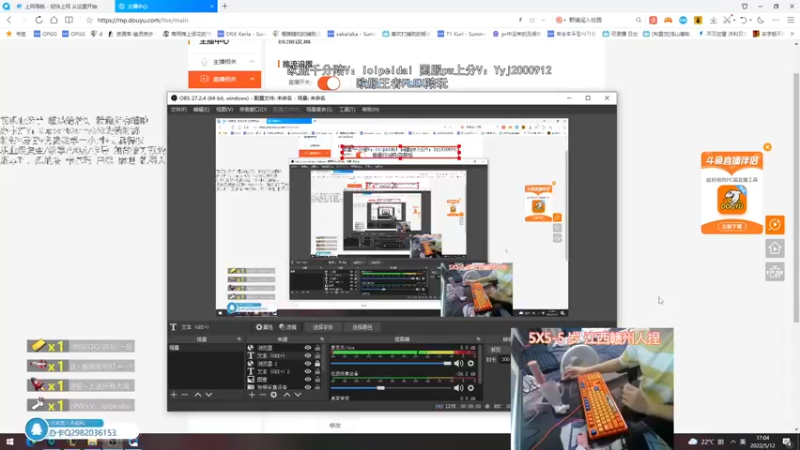Click 属性 properties button in OBS source toolbar
The width and height of the screenshot is (800, 450).
coord(264,327)
